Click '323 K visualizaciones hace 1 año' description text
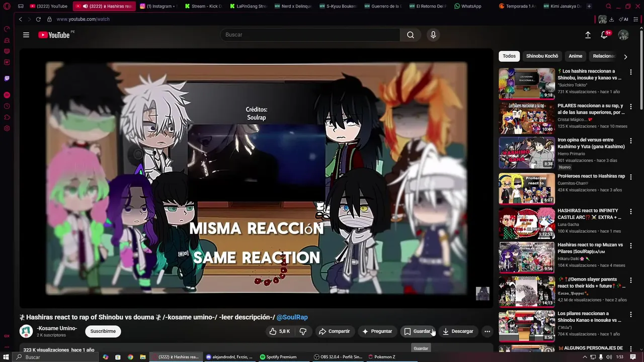Screen dimensions: 644x362 [x=59, y=350]
